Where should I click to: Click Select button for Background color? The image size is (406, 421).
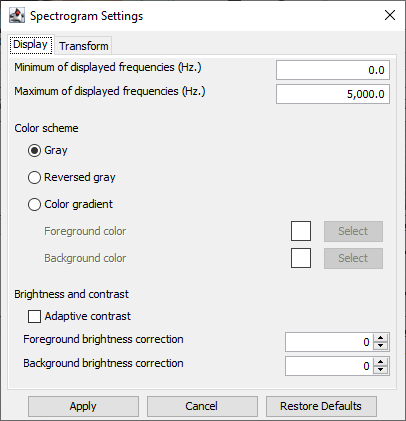[353, 258]
